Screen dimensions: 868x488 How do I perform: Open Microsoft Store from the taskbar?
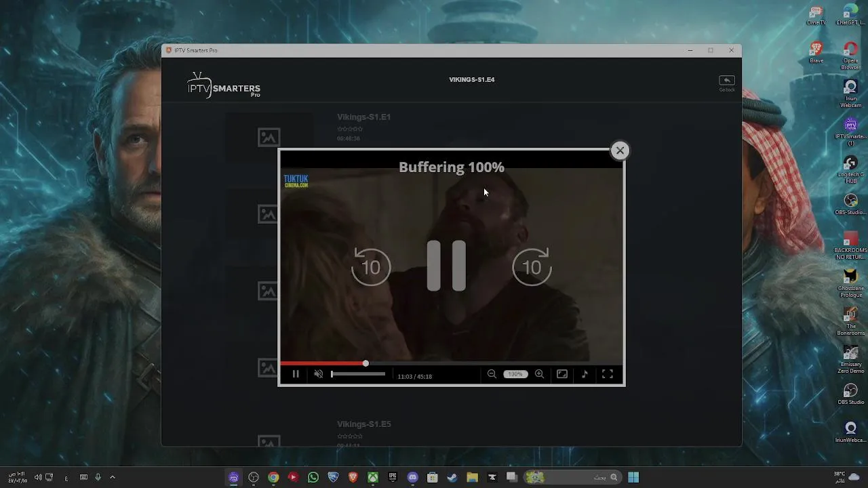[433, 477]
